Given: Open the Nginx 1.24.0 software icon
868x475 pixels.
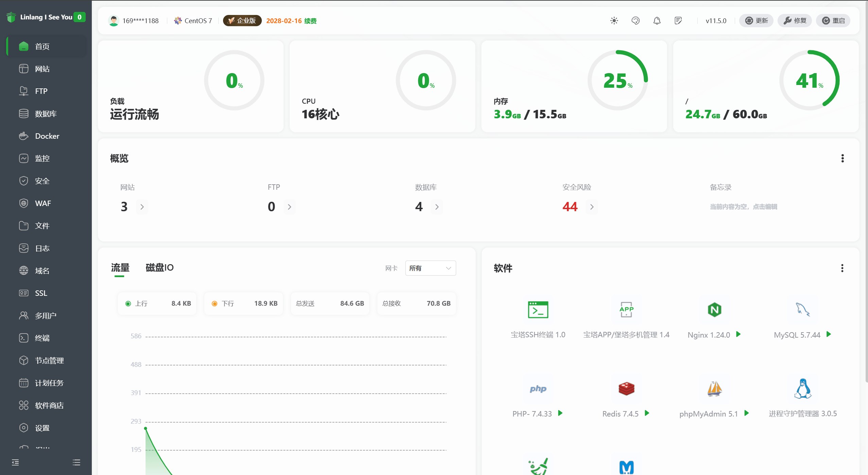Looking at the screenshot, I should (714, 309).
